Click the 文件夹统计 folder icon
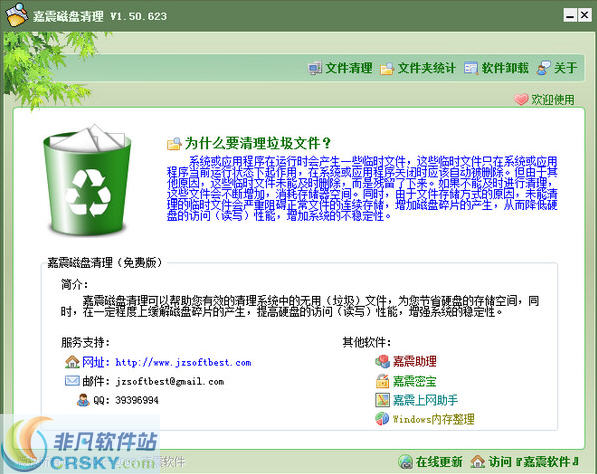Screen dimensions: 597x474 tap(387, 69)
